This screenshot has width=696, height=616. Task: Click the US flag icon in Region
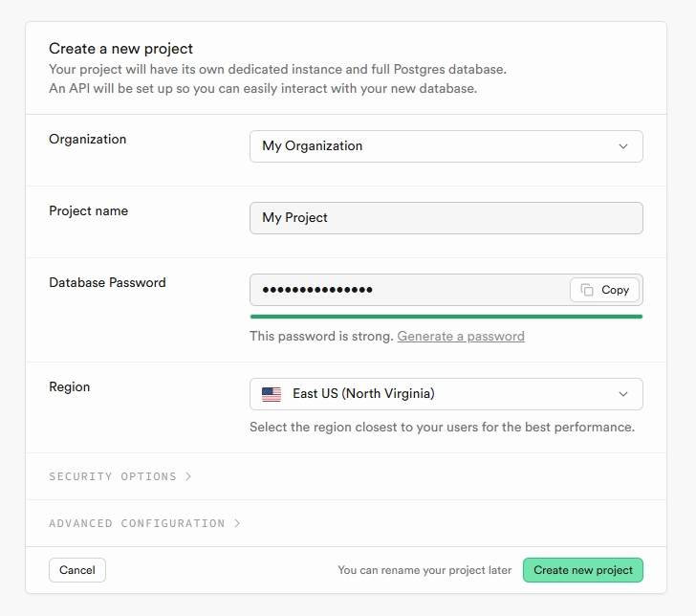coord(272,394)
